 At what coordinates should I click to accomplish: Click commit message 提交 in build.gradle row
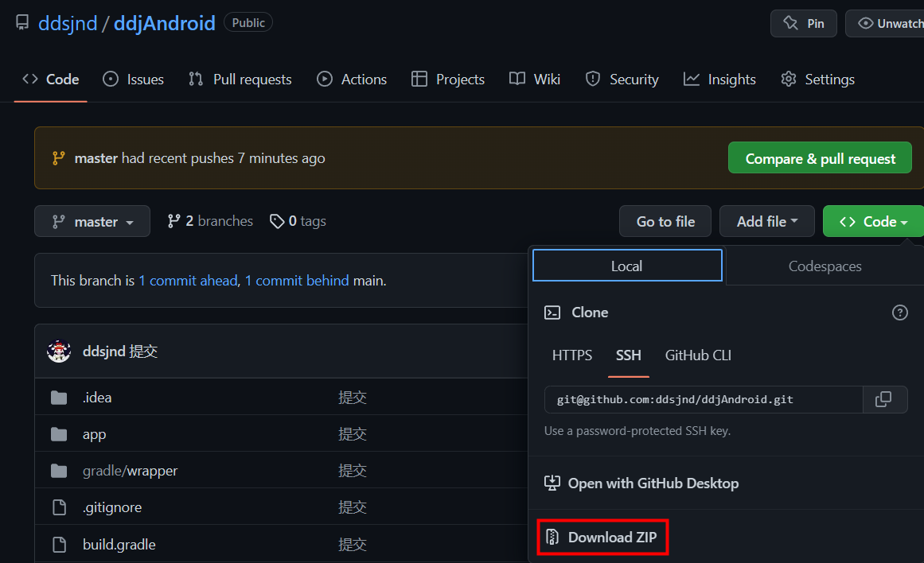click(353, 545)
